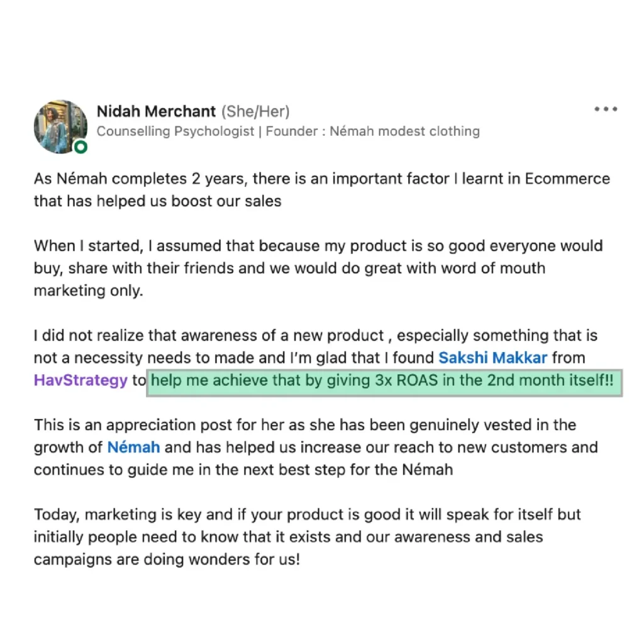Click the line "I did not realize that awareness"
The height and width of the screenshot is (644, 644).
(316, 336)
